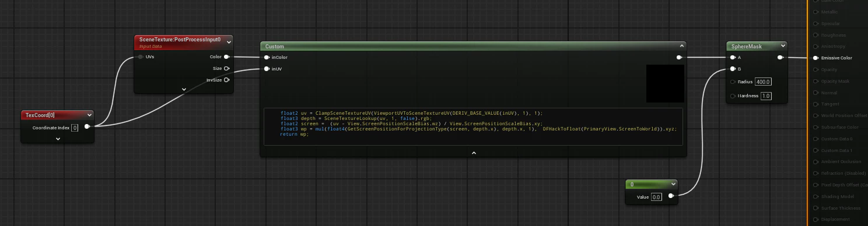Click the Size output pin on SceneTexture node
Image resolution: width=868 pixels, height=226 pixels.
pyautogui.click(x=226, y=68)
